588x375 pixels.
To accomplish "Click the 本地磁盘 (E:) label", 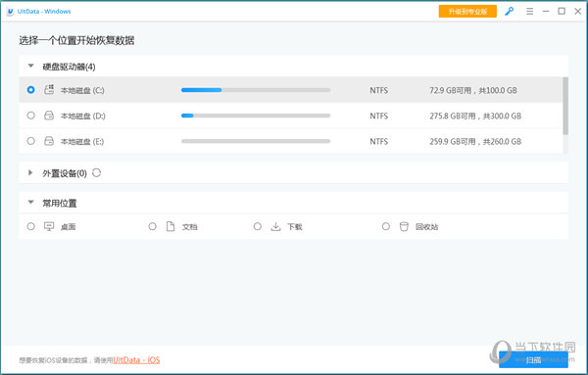I will [82, 142].
